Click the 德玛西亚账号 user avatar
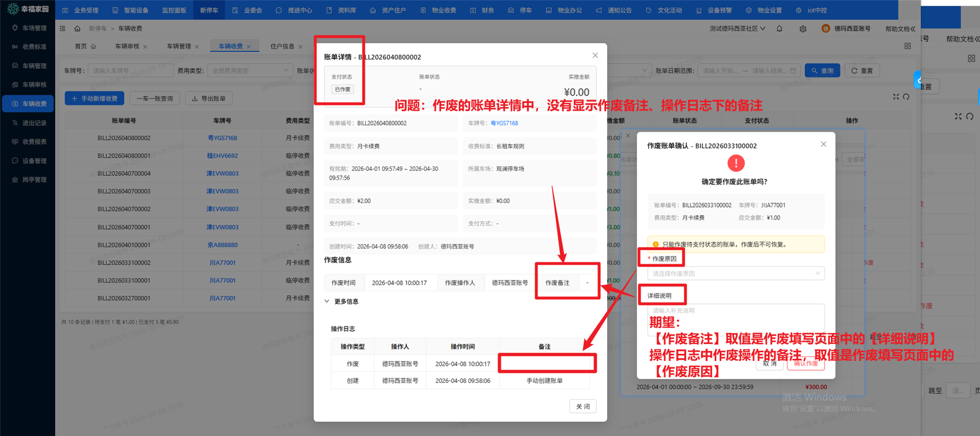 tap(825, 28)
